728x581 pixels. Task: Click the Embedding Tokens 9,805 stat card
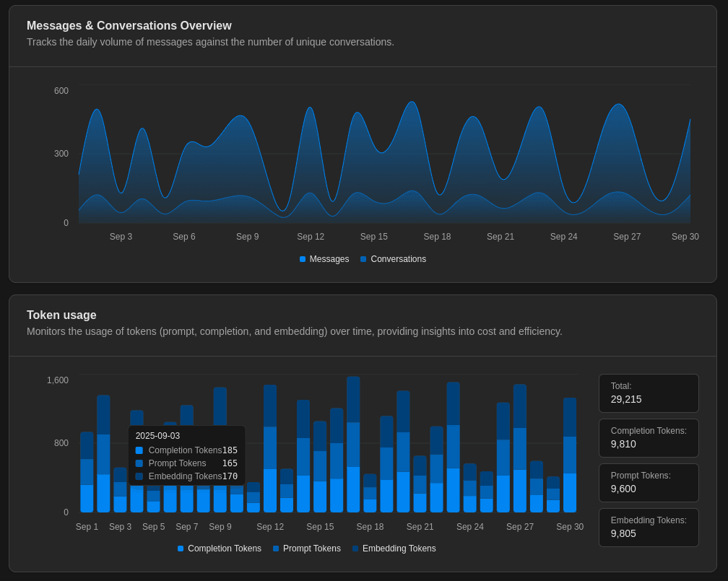coord(648,528)
